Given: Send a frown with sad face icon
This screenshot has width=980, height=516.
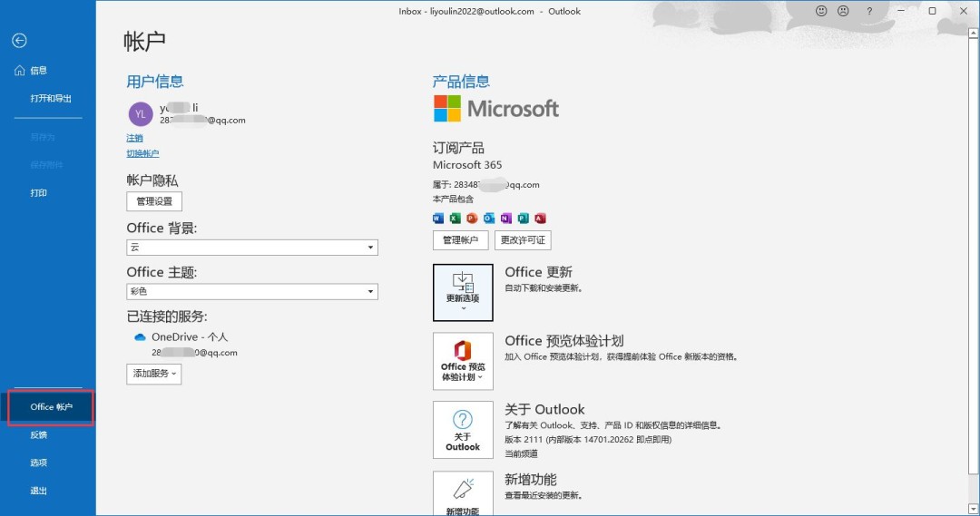Looking at the screenshot, I should point(843,11).
